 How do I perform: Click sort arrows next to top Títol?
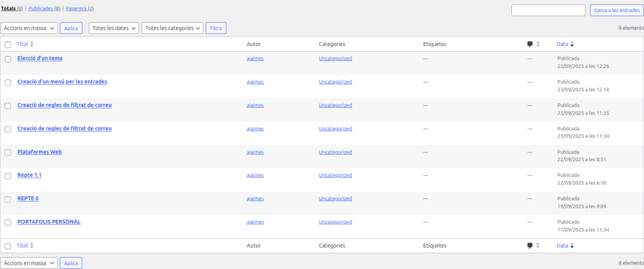pyautogui.click(x=32, y=44)
